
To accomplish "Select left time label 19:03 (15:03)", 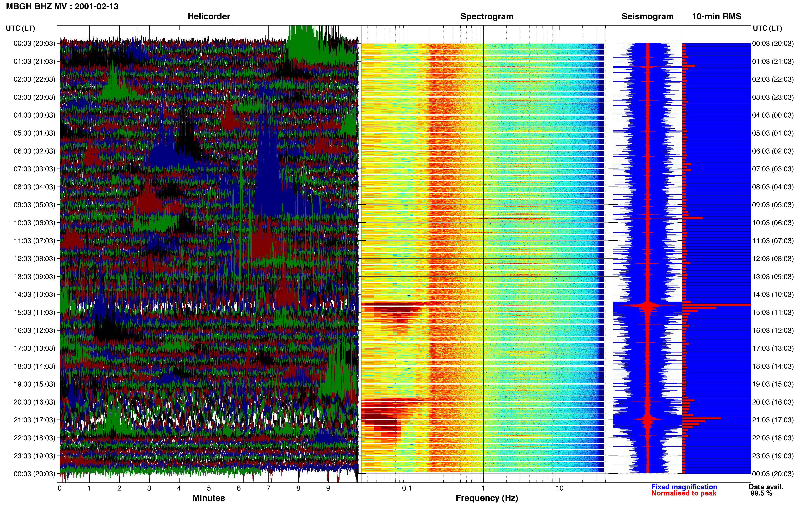I will tap(34, 384).
